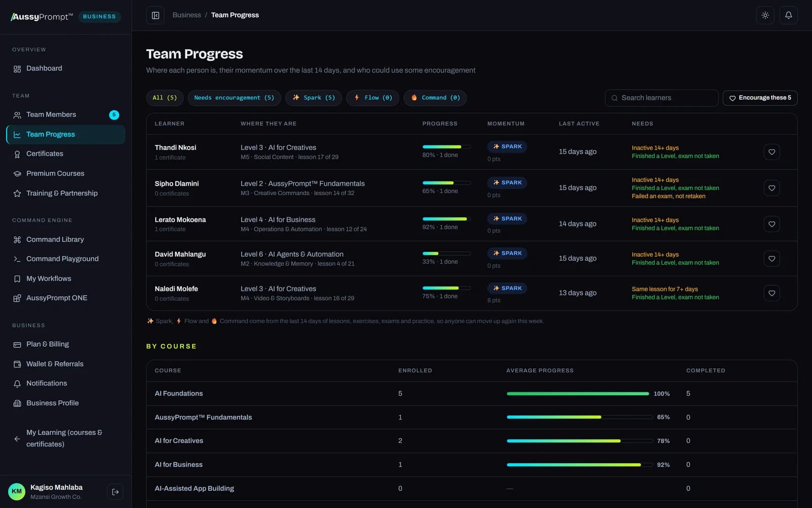Click the AI for Business course row
Screen dimensions: 812x508
pyautogui.click(x=471, y=465)
